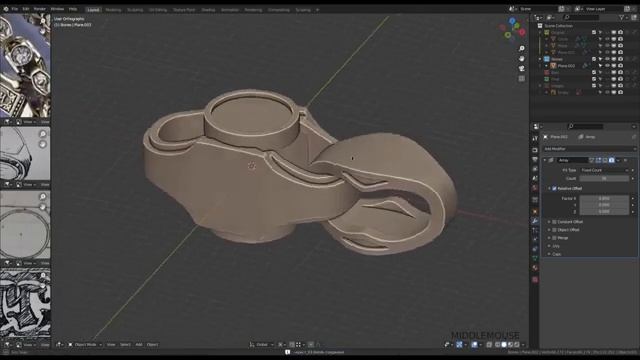
Task: Open the Edit menu
Action: pyautogui.click(x=26, y=9)
